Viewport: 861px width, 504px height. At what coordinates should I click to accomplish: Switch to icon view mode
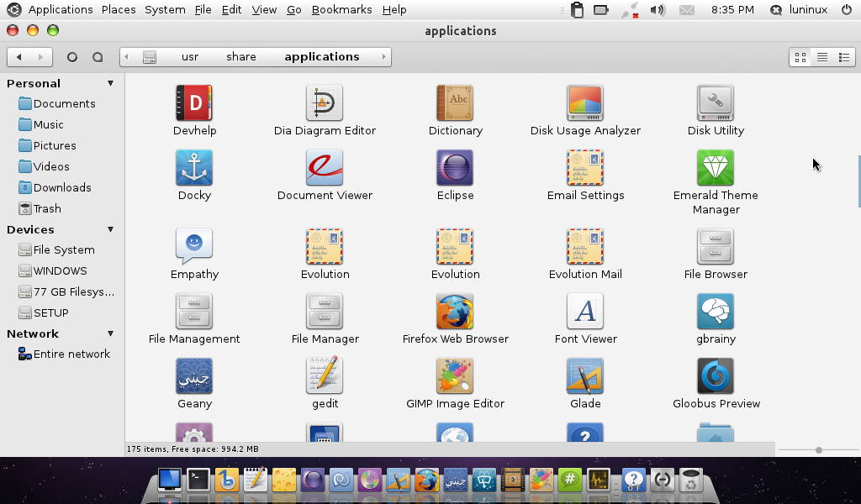point(800,57)
